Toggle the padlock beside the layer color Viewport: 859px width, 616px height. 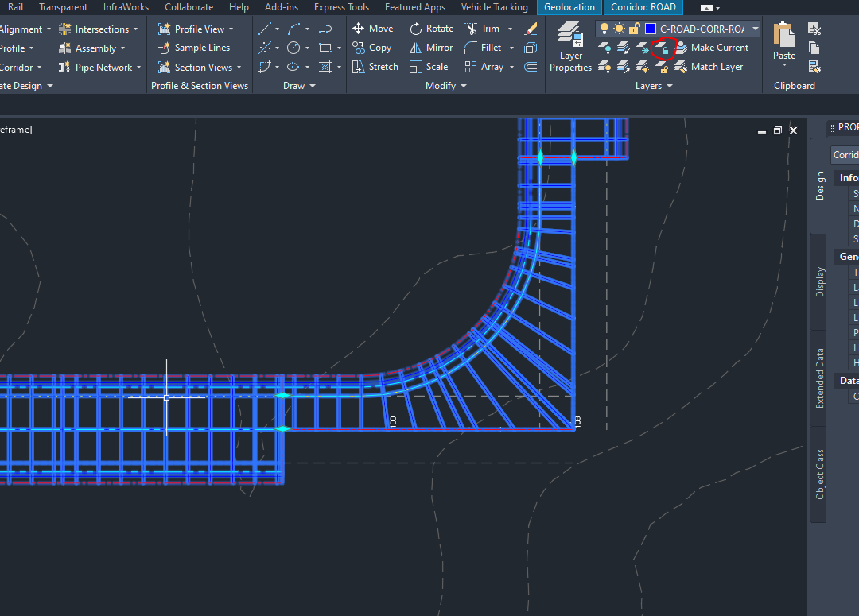(x=635, y=28)
